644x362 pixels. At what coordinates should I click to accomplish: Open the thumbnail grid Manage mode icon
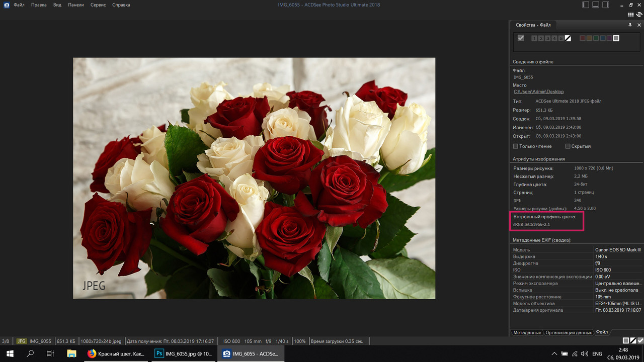pos(630,15)
